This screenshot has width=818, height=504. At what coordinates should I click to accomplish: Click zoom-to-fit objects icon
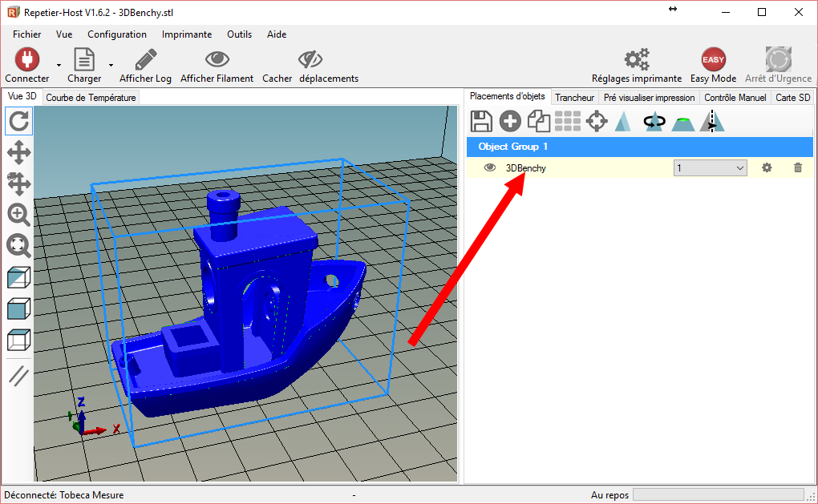pyautogui.click(x=18, y=245)
